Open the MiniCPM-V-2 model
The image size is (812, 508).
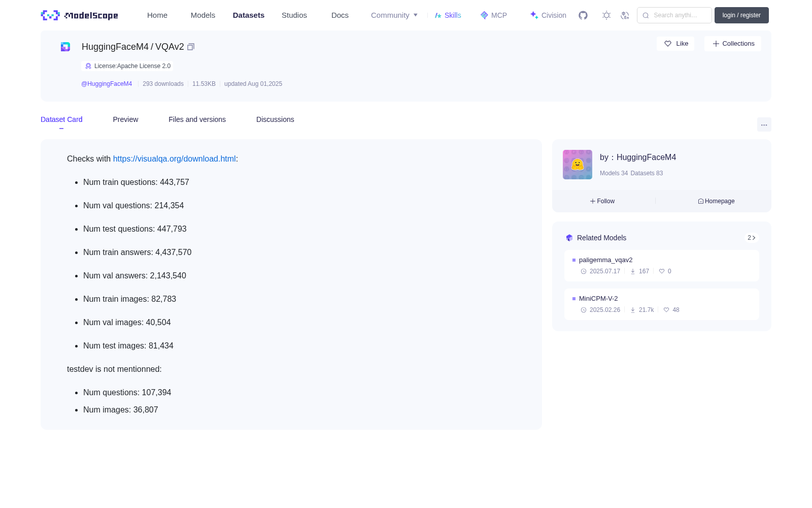pyautogui.click(x=662, y=304)
